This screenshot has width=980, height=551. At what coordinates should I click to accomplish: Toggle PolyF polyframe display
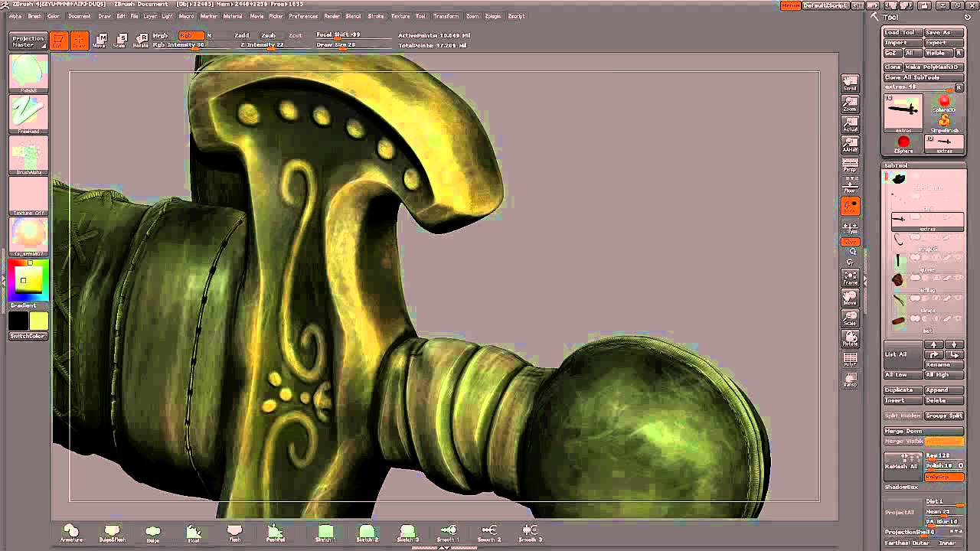[x=850, y=360]
